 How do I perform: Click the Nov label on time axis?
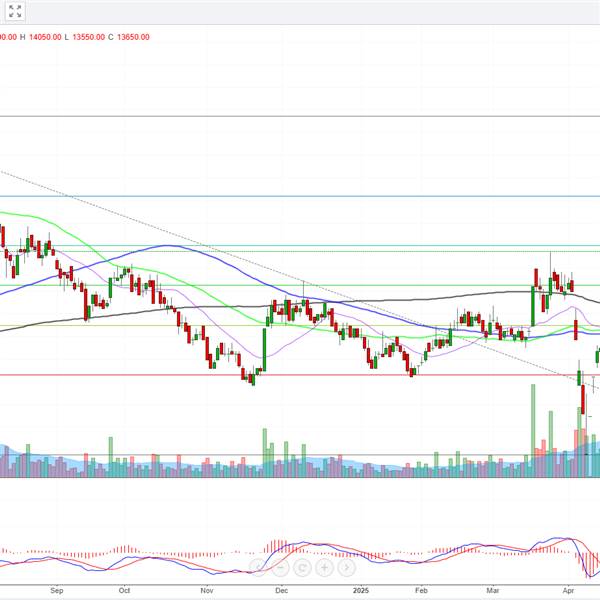click(207, 590)
